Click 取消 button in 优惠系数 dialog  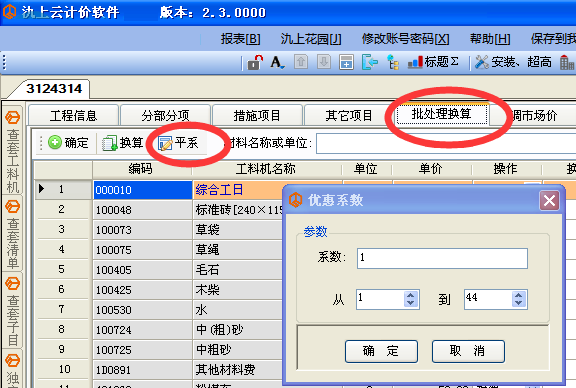tap(468, 351)
